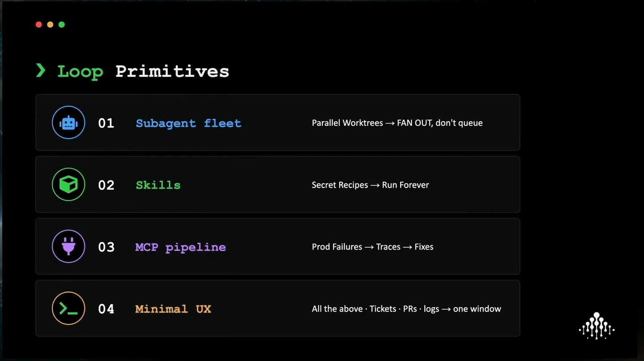Click the red window dot

39,25
